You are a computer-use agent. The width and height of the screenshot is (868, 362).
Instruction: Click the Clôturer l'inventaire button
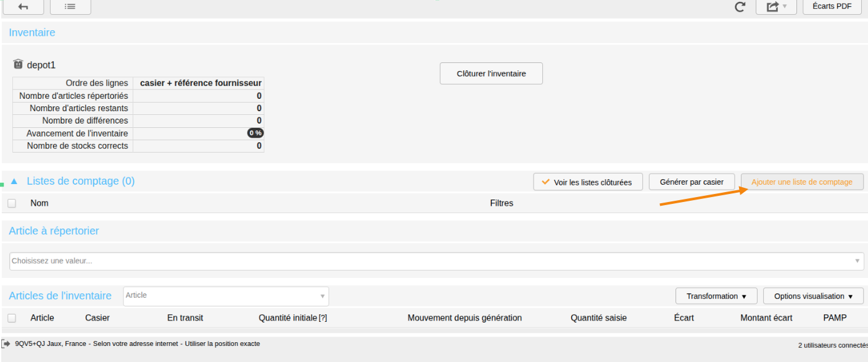pyautogui.click(x=491, y=74)
